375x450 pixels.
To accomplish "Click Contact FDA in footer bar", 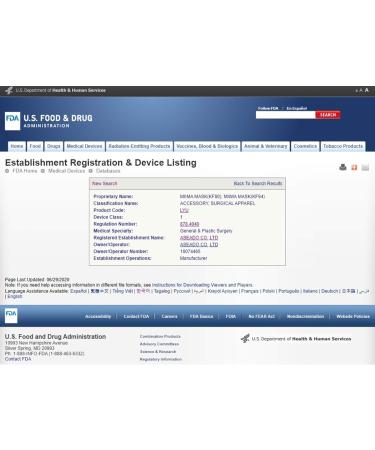I will coord(136,316).
